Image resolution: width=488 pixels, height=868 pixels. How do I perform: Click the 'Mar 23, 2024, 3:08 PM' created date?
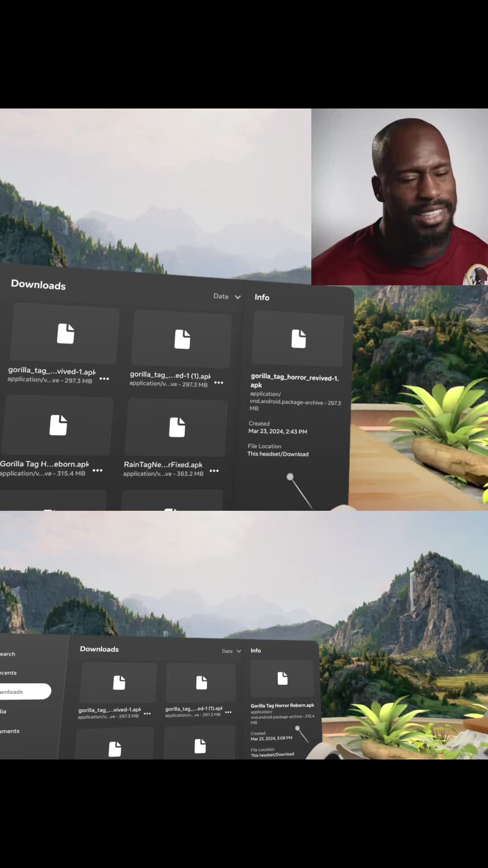click(x=272, y=738)
